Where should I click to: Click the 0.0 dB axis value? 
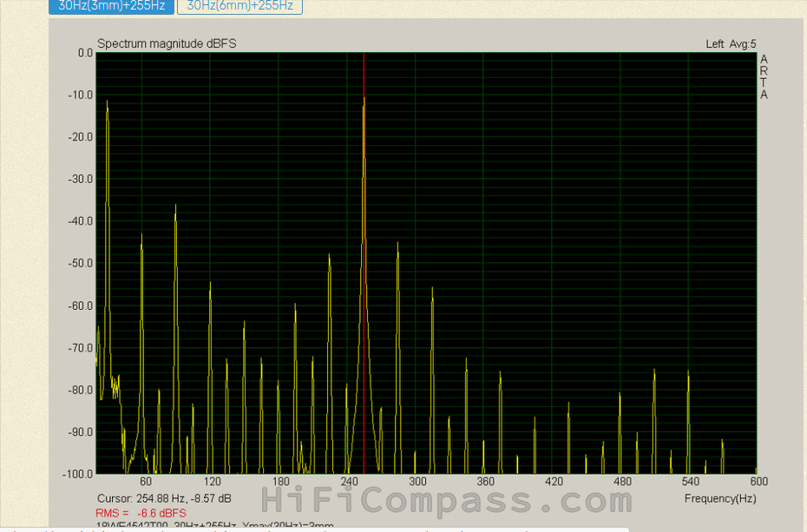85,53
